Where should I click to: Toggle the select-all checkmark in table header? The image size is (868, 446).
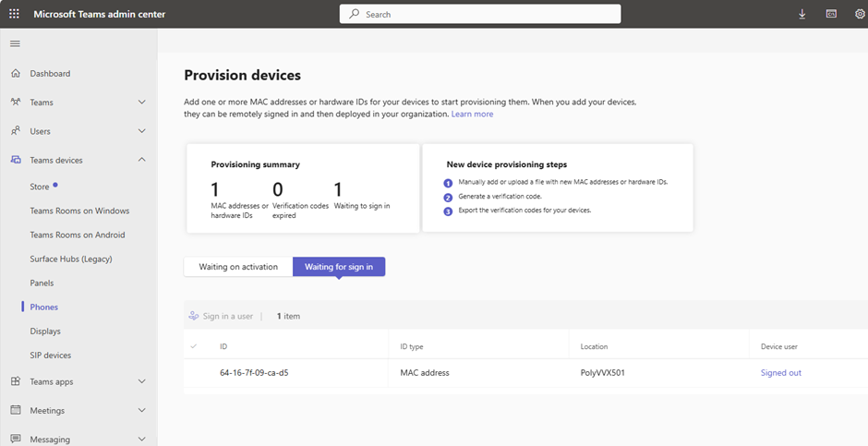pyautogui.click(x=194, y=346)
